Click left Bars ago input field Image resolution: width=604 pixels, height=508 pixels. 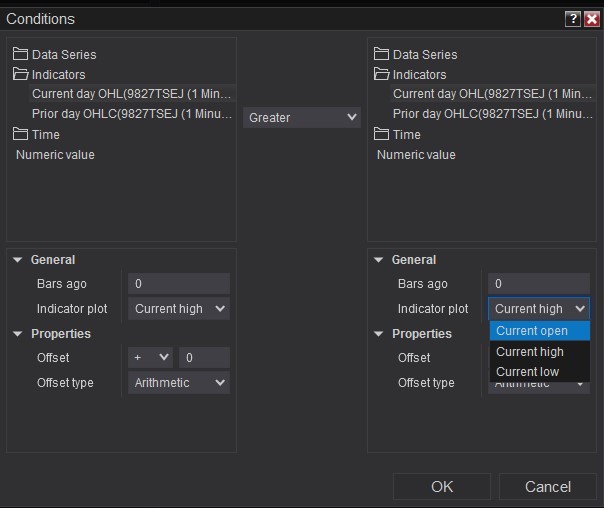pyautogui.click(x=179, y=284)
